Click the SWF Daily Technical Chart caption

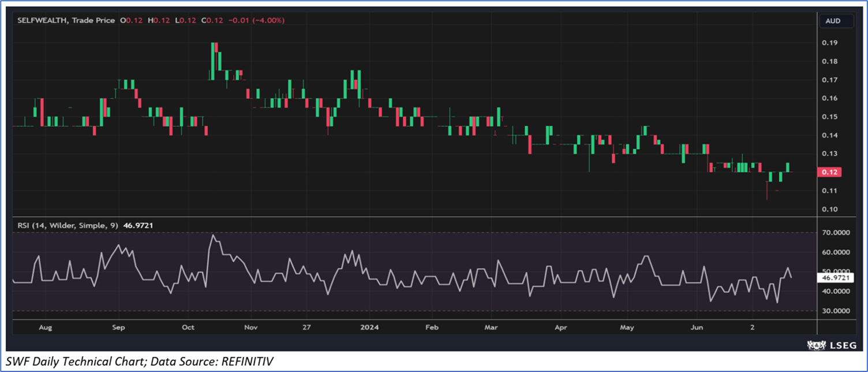(x=140, y=362)
